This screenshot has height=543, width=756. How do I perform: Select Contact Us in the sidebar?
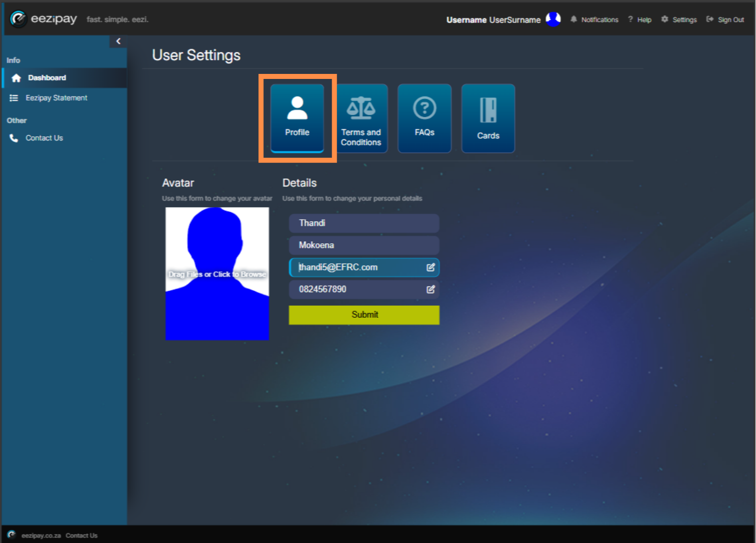[x=64, y=138]
